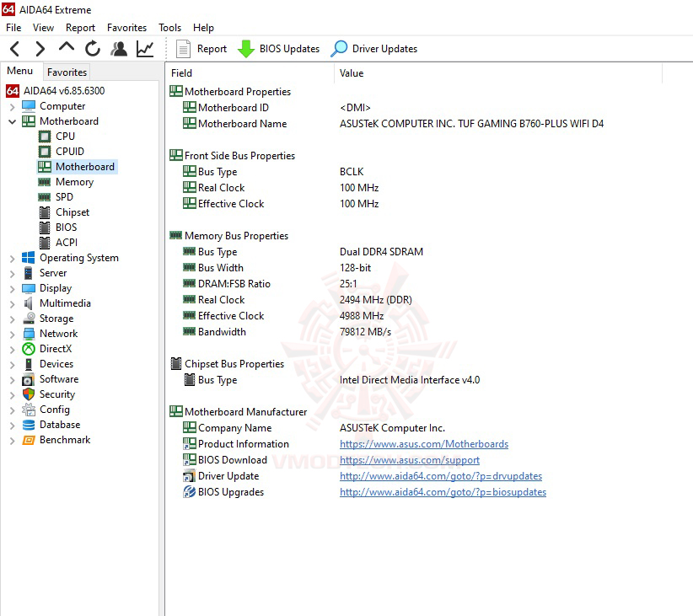Click the green BIOS Updates arrow icon

point(245,49)
